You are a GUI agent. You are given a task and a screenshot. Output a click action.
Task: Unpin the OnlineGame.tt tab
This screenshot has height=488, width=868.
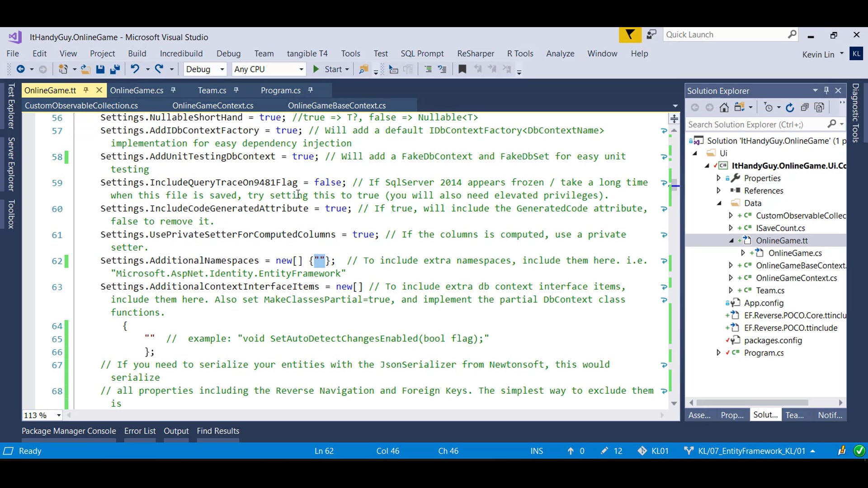[86, 90]
